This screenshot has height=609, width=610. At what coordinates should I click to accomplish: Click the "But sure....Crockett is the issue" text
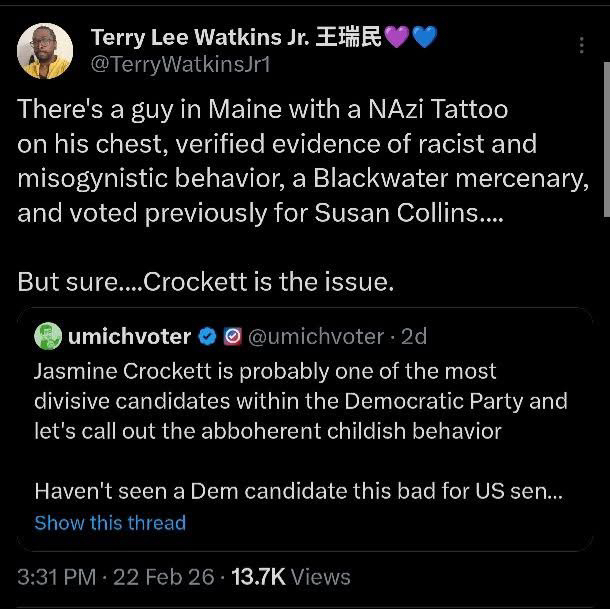tap(206, 282)
